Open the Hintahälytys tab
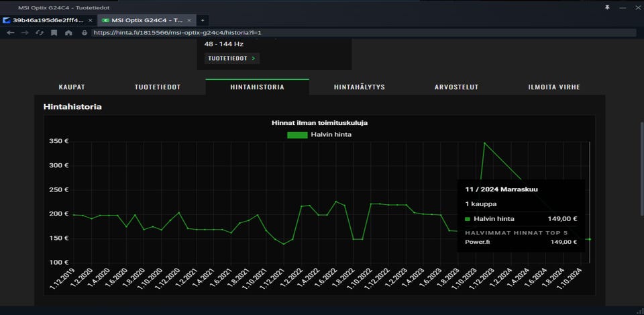This screenshot has height=315, width=644. pos(359,87)
